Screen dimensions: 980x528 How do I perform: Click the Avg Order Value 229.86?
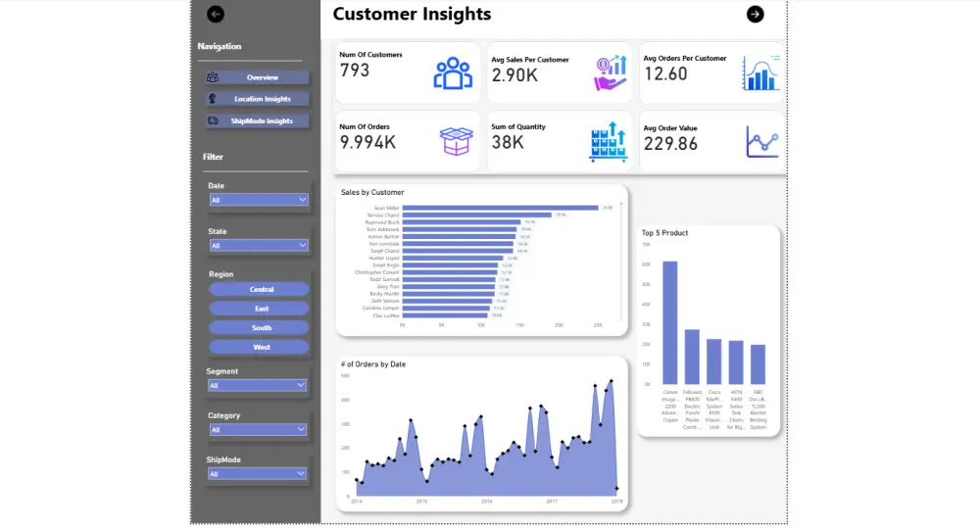[x=670, y=144]
